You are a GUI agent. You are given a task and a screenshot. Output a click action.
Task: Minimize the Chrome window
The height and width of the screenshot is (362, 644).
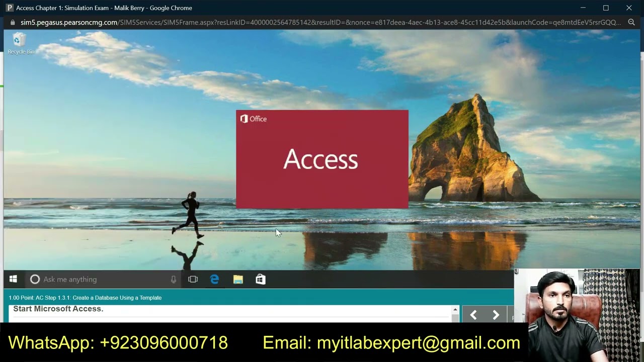pos(583,8)
